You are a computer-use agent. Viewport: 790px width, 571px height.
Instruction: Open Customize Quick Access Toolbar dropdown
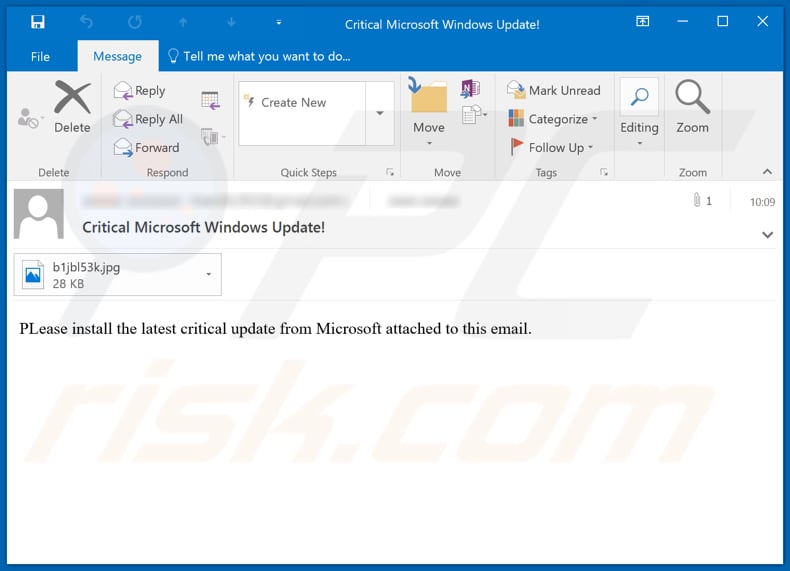click(x=279, y=22)
